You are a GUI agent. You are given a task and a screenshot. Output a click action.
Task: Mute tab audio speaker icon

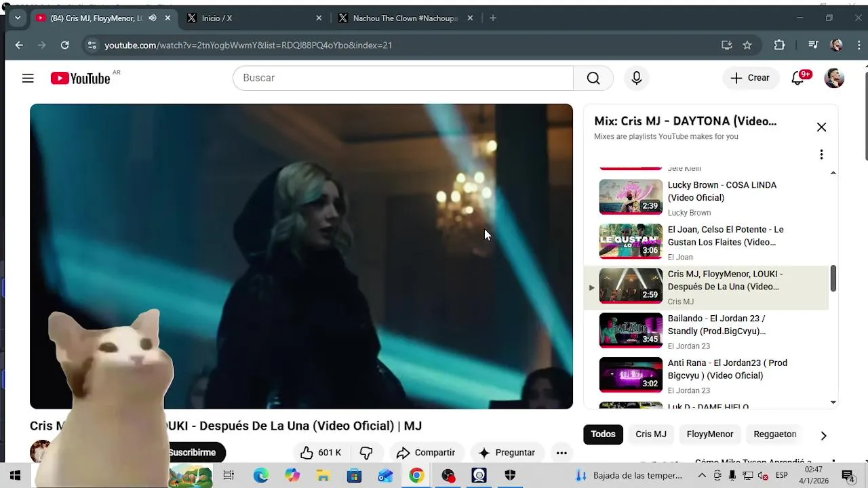tap(153, 18)
